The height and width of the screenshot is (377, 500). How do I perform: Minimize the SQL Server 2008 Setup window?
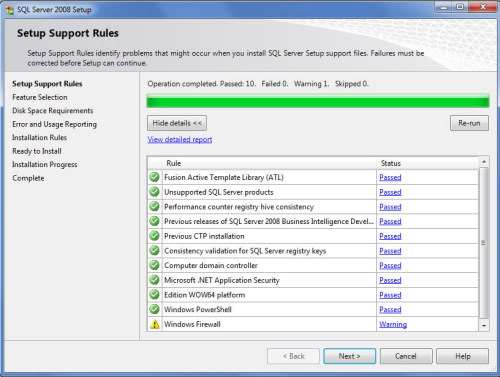(443, 7)
